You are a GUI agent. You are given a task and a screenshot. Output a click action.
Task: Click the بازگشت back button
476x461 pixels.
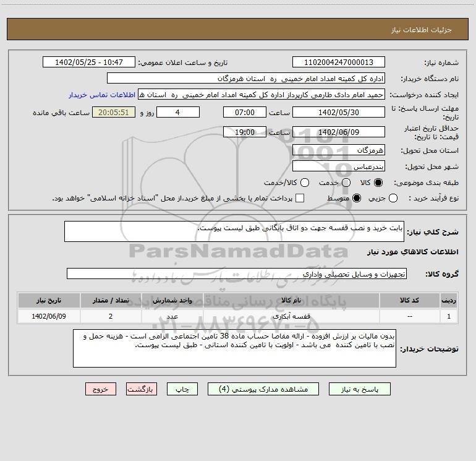click(x=142, y=389)
